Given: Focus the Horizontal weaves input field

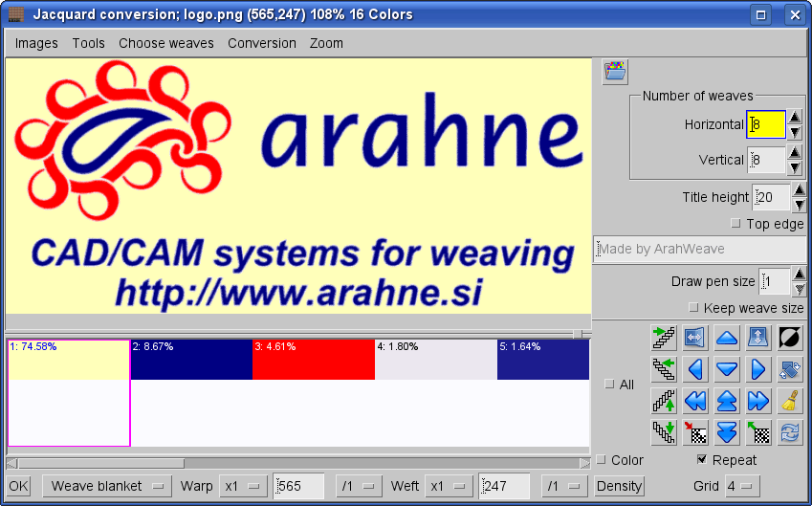Looking at the screenshot, I should click(766, 124).
